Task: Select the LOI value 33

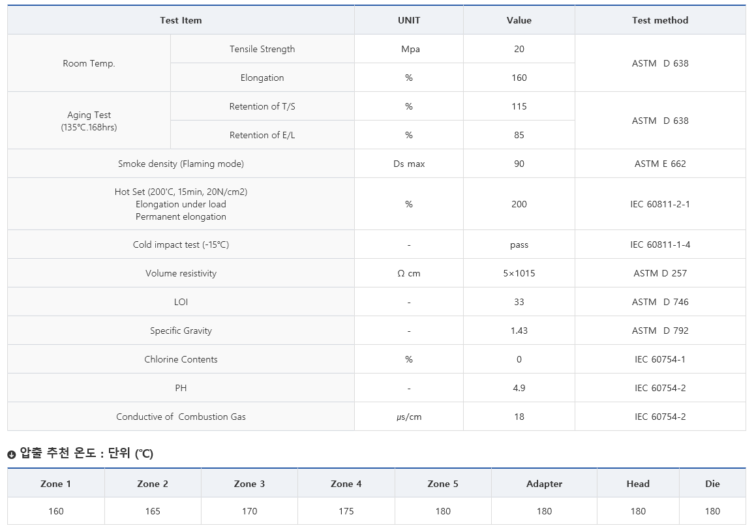Action: (x=519, y=302)
